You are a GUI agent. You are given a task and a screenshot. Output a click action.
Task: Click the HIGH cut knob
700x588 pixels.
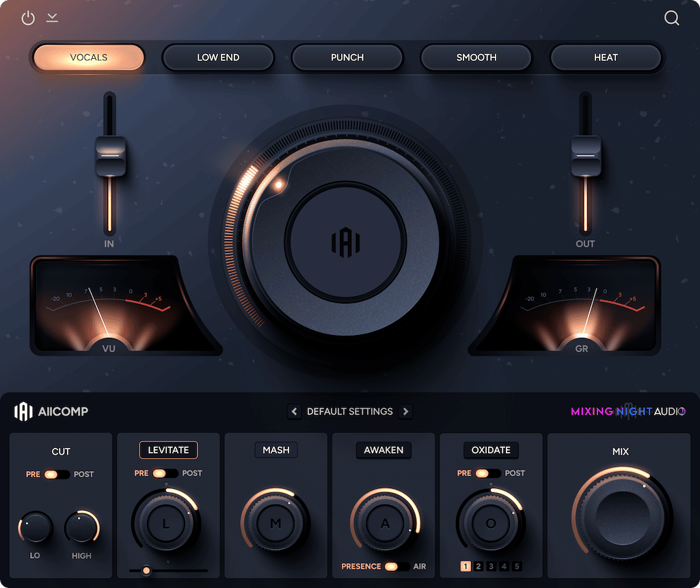click(x=82, y=528)
